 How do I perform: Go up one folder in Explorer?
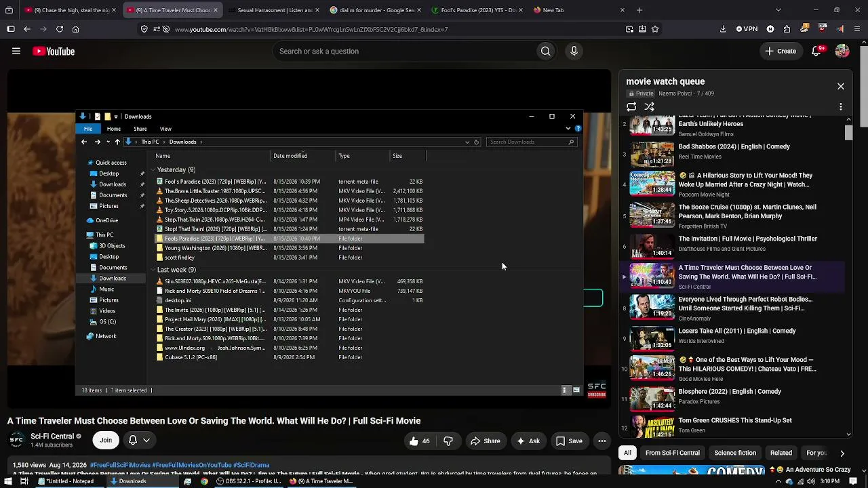(x=117, y=142)
